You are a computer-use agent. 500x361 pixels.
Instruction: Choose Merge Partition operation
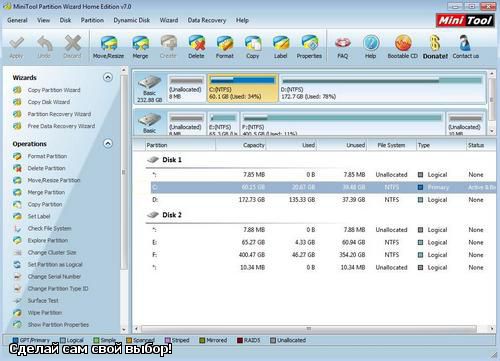(x=46, y=192)
